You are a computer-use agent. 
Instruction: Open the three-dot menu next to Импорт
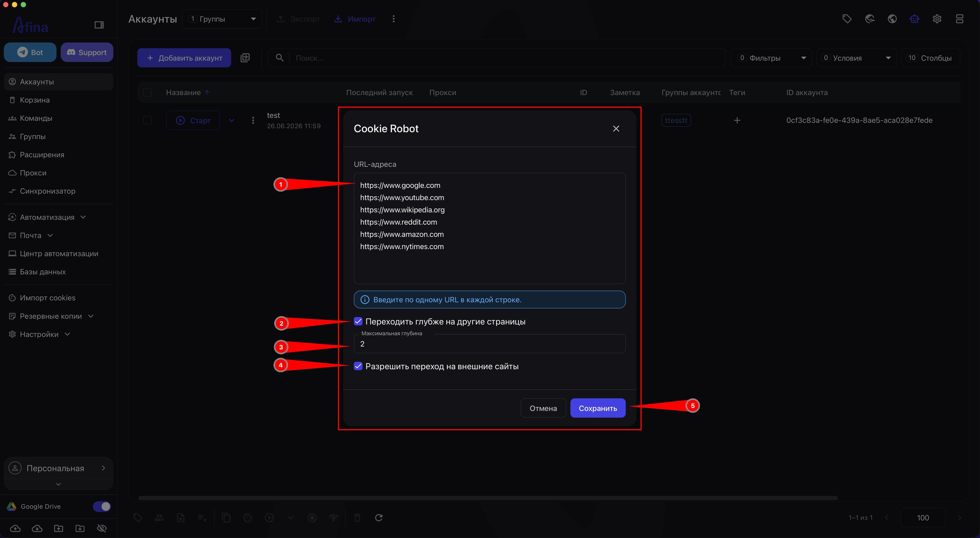tap(393, 19)
